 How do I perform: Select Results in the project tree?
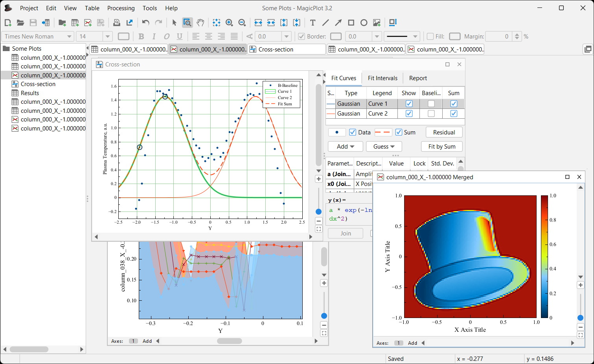tap(30, 93)
